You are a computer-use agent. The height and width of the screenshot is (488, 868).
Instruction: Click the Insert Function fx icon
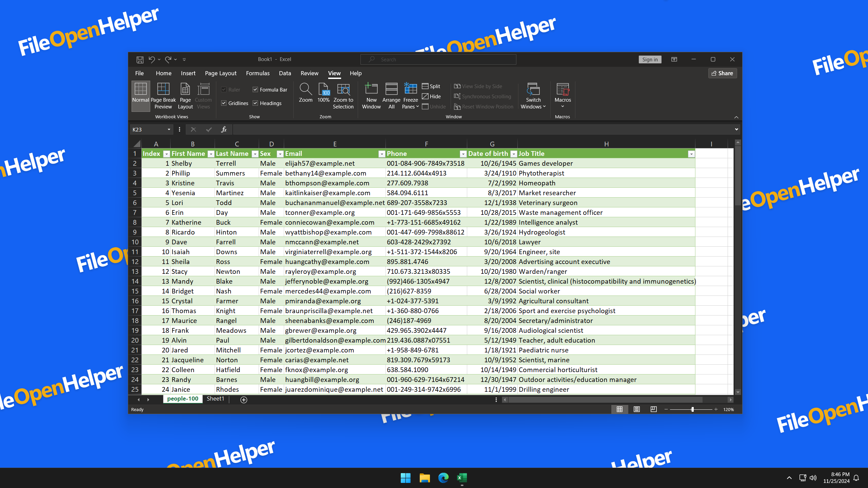pos(224,129)
